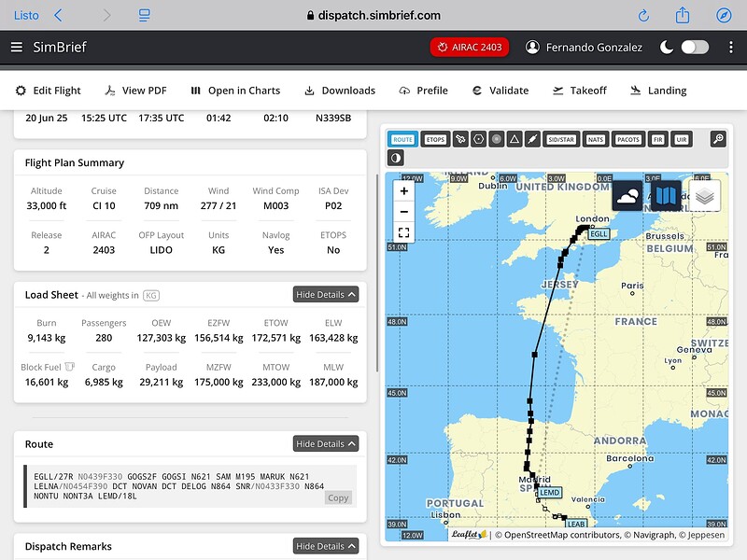Collapse the Route details
This screenshot has height=560, width=747.
[x=326, y=444]
